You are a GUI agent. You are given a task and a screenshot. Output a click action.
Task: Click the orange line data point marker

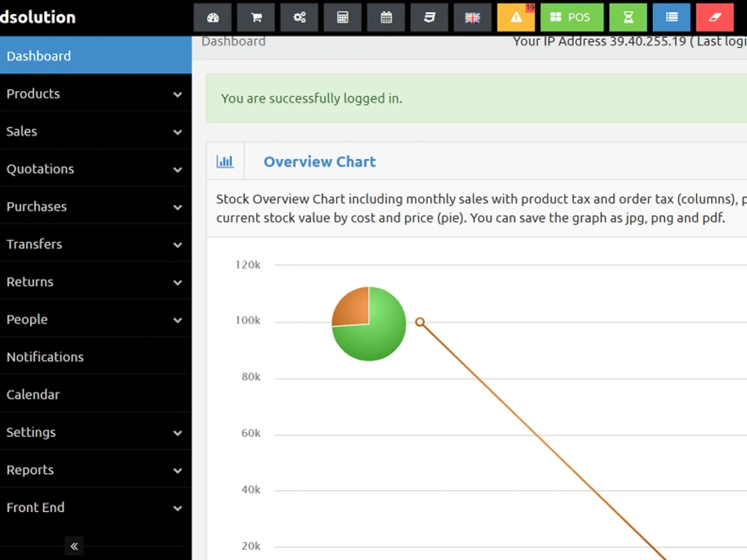pos(420,323)
